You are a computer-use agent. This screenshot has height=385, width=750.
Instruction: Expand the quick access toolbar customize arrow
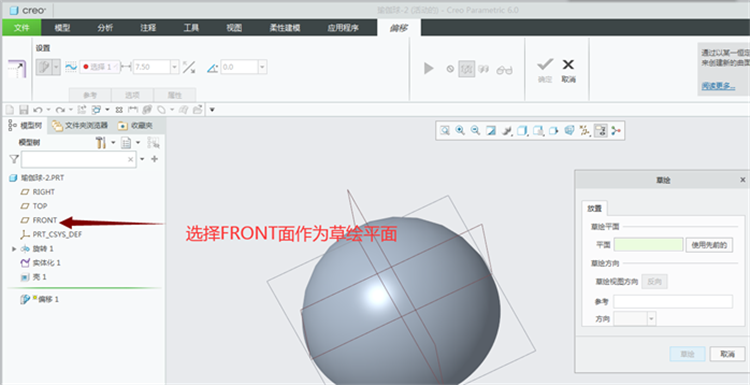coord(212,110)
